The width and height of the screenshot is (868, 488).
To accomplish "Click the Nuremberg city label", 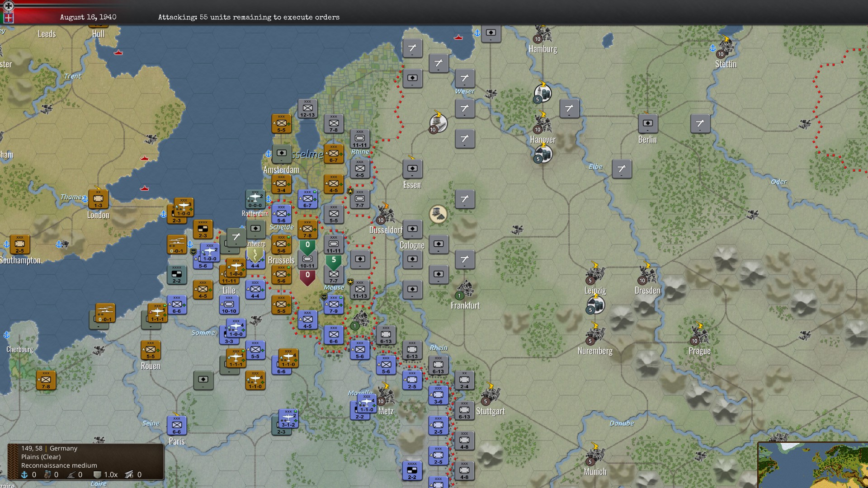I will pos(595,351).
